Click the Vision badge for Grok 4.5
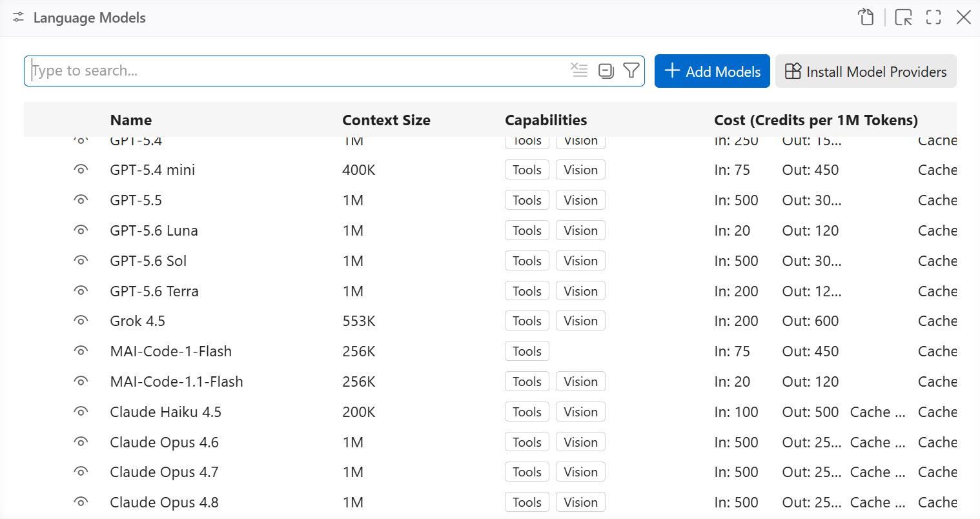The width and height of the screenshot is (980, 519). pyautogui.click(x=580, y=321)
